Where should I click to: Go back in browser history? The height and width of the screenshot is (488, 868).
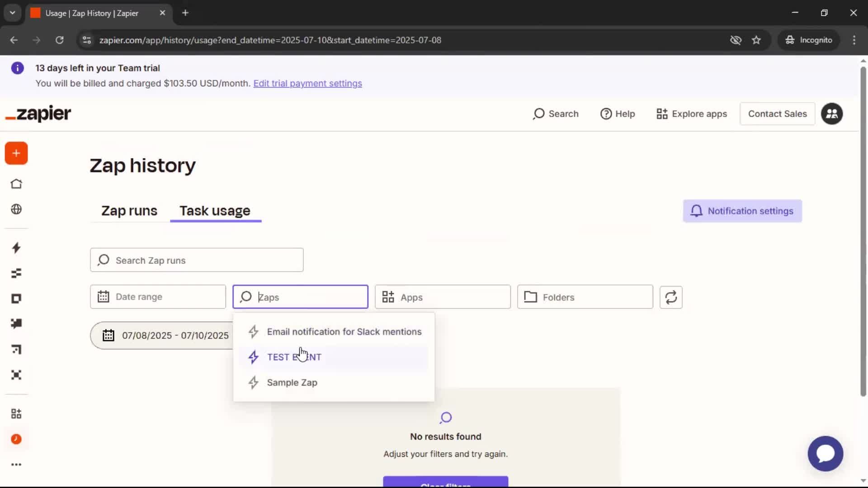coord(14,40)
